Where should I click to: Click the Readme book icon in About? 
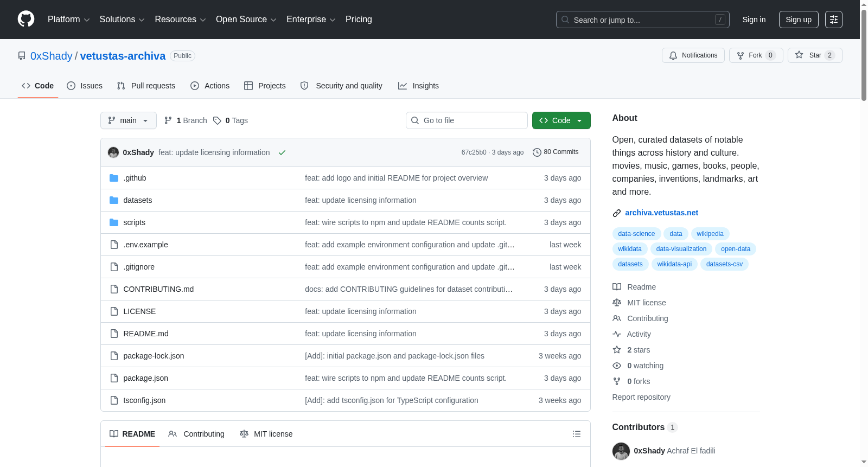[x=617, y=287]
